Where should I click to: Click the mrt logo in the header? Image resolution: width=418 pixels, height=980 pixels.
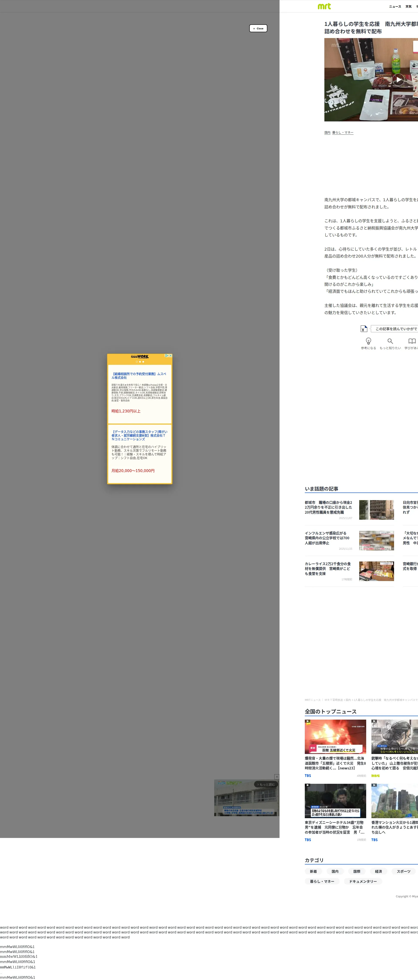point(324,6)
